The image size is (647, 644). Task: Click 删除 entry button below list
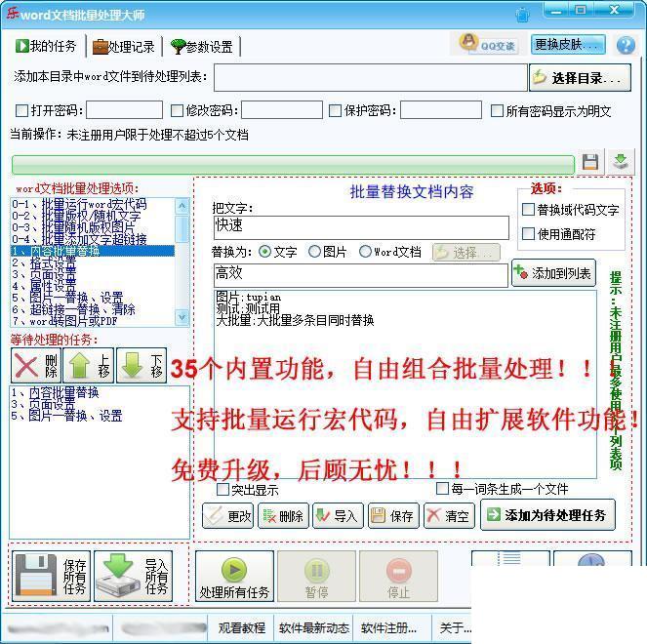click(x=283, y=516)
